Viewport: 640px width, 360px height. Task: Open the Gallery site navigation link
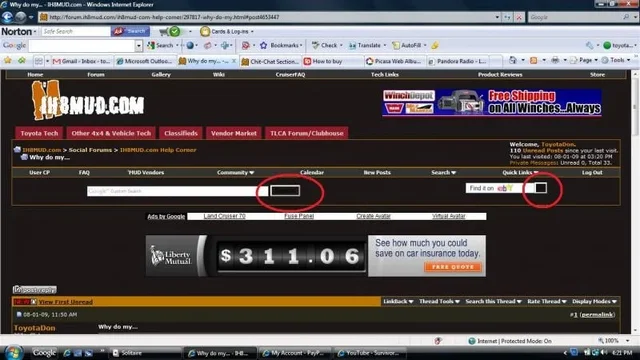click(161, 75)
